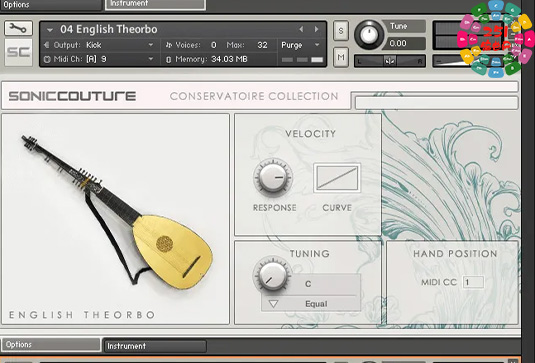Click the Tune knob
The height and width of the screenshot is (363, 535).
coord(369,34)
